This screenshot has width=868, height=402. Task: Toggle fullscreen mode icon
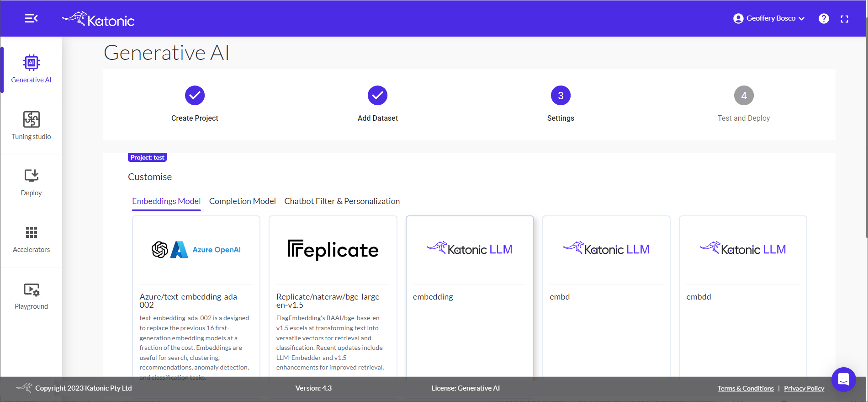(x=844, y=19)
